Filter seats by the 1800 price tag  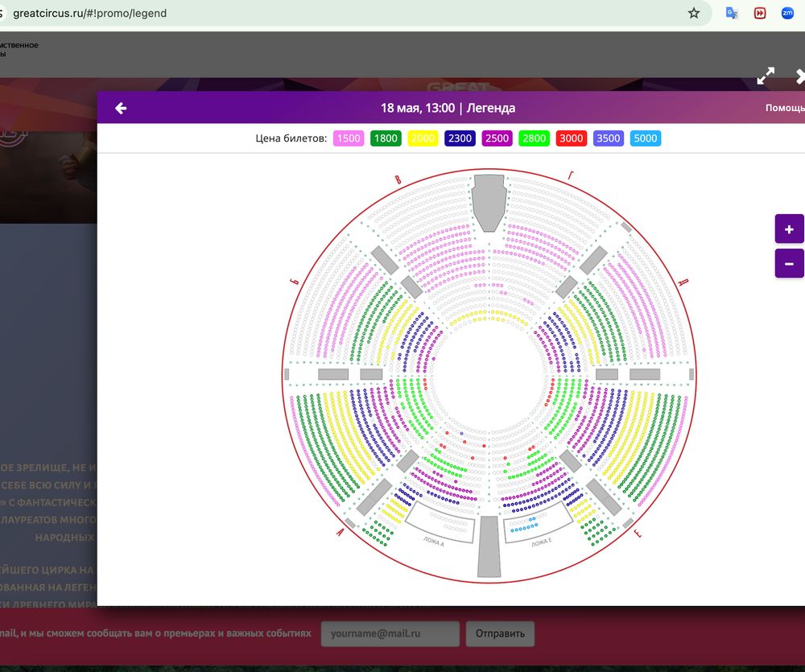coord(386,138)
